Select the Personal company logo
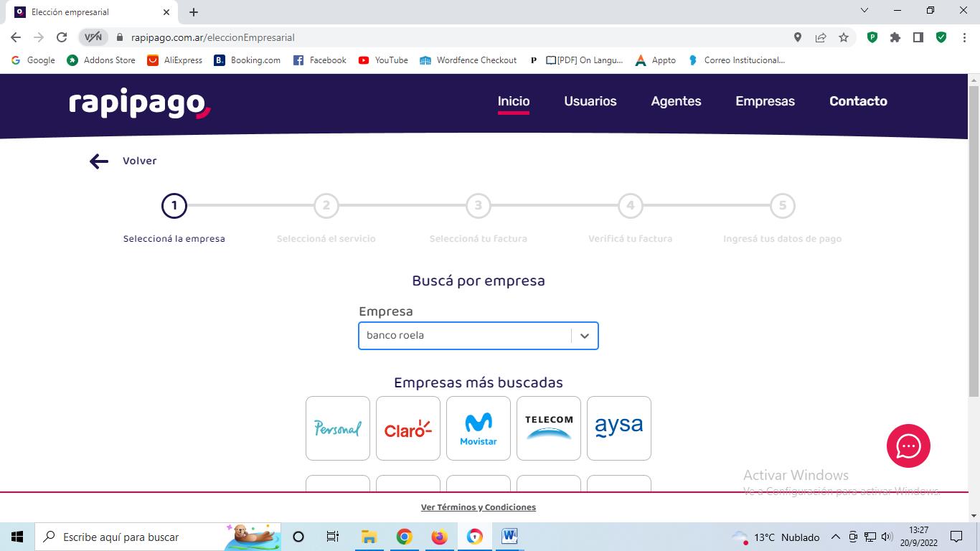This screenshot has height=551, width=980. pyautogui.click(x=338, y=428)
